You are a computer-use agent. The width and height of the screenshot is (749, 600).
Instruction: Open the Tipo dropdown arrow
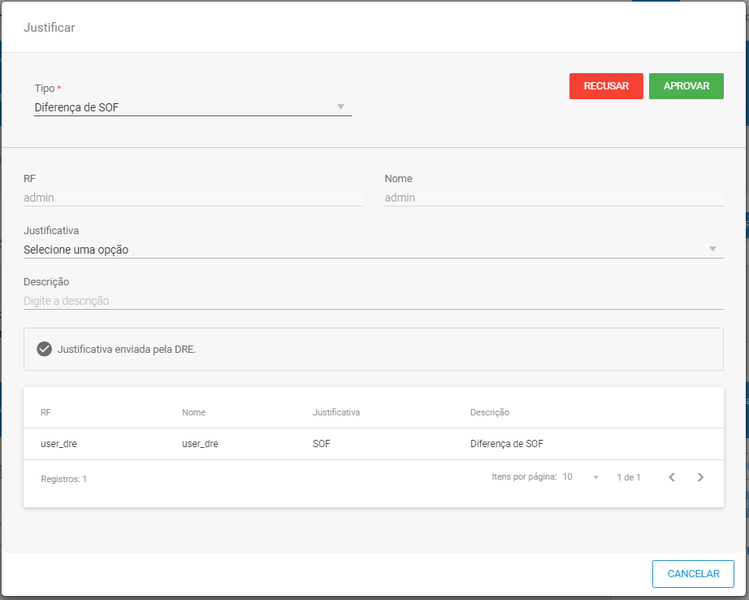pos(341,107)
